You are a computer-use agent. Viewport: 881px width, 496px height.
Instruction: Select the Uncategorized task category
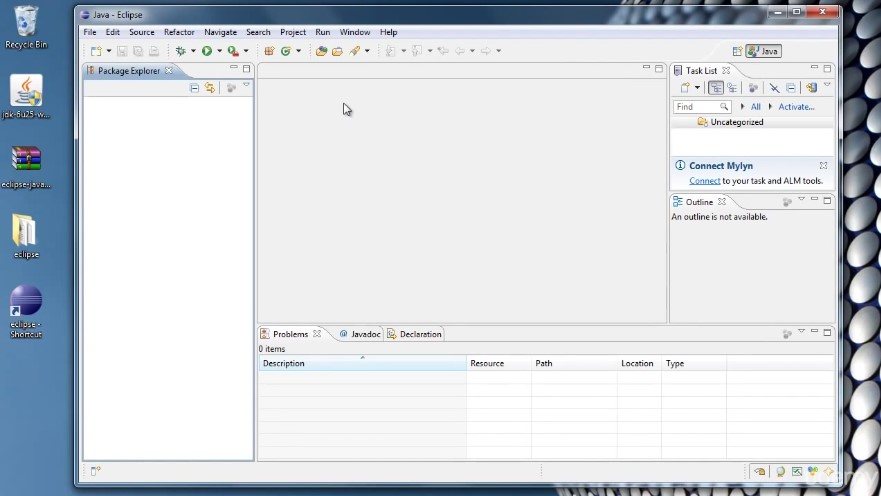(x=736, y=122)
